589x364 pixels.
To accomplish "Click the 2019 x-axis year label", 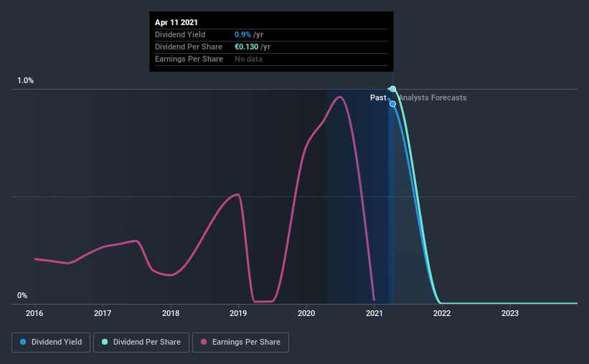I will pyautogui.click(x=238, y=313).
